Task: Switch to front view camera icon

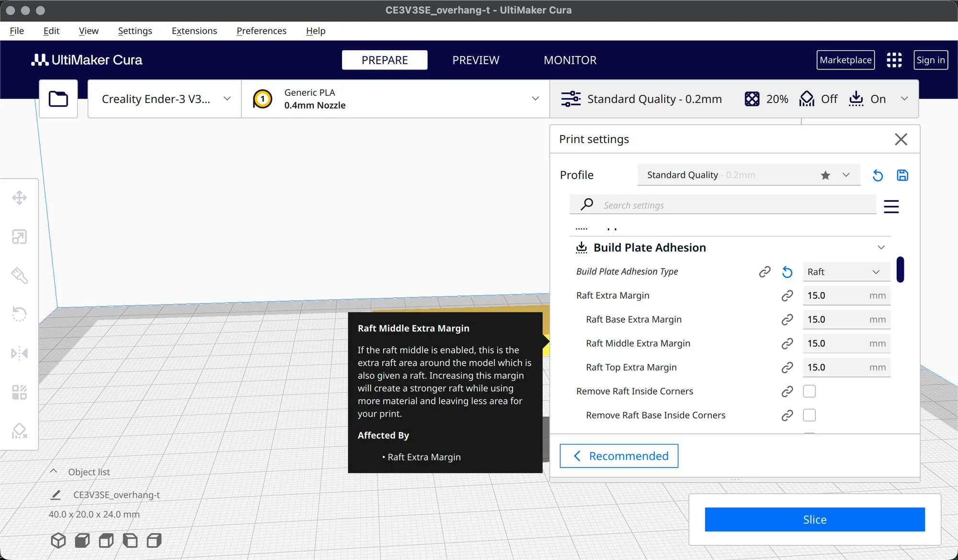Action: pyautogui.click(x=82, y=540)
